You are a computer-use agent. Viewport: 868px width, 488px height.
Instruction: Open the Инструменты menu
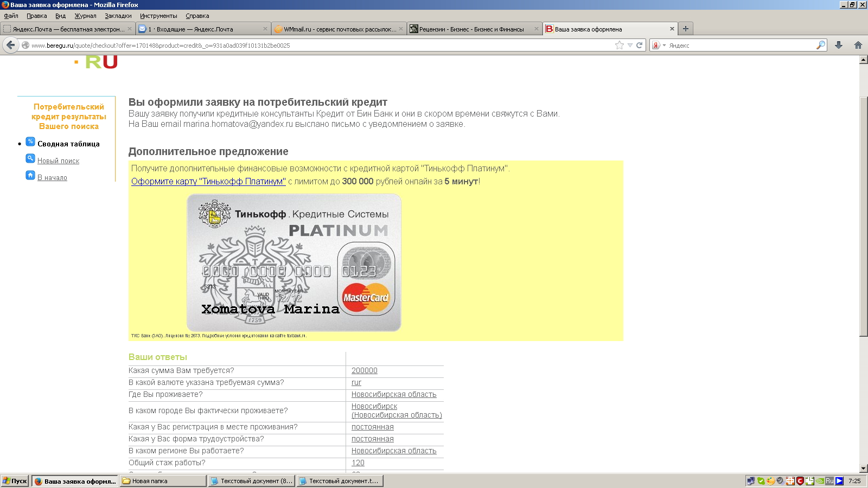(158, 16)
